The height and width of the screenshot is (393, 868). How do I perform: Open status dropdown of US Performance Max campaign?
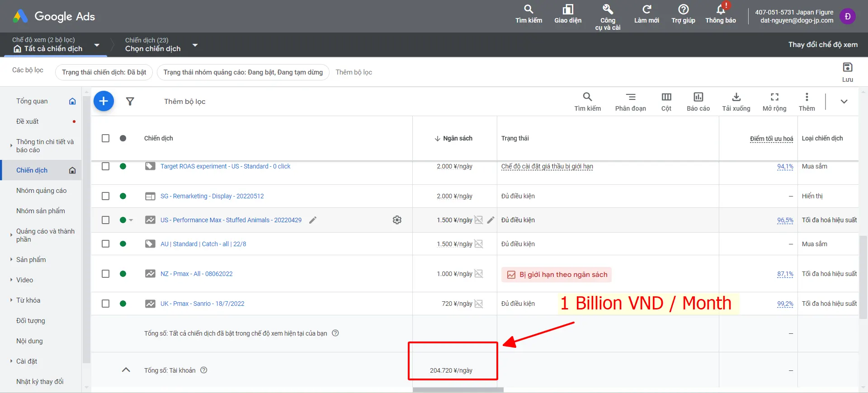pos(131,220)
